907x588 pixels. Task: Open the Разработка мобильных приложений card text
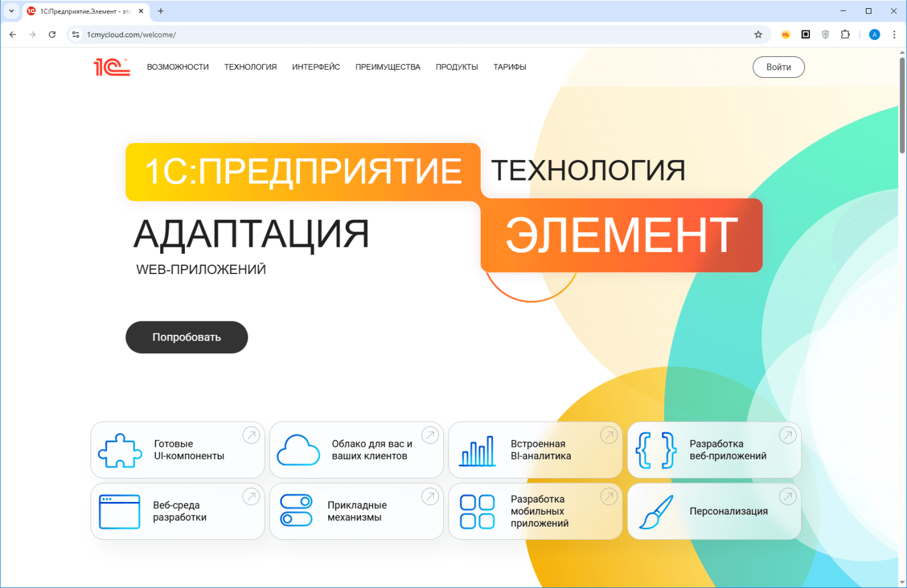(x=540, y=511)
